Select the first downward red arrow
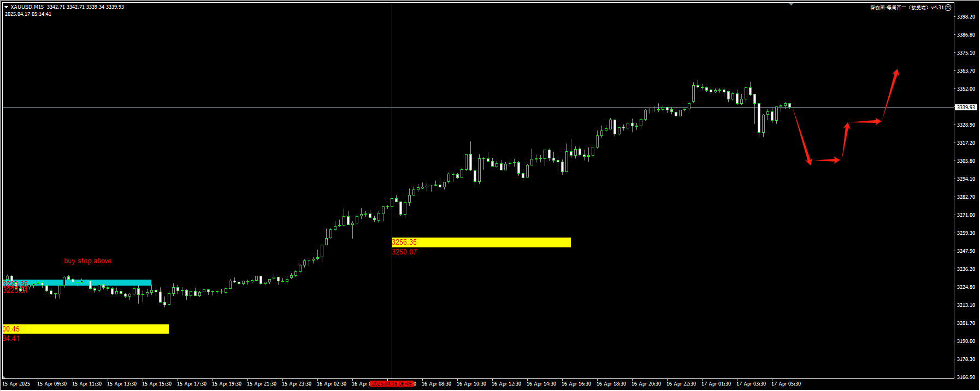Screen dimensions: 980x391 802,137
